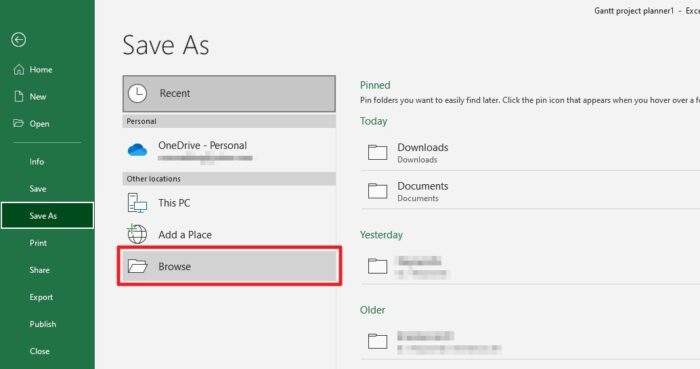Choose Add a Place
700x369 pixels.
(229, 234)
